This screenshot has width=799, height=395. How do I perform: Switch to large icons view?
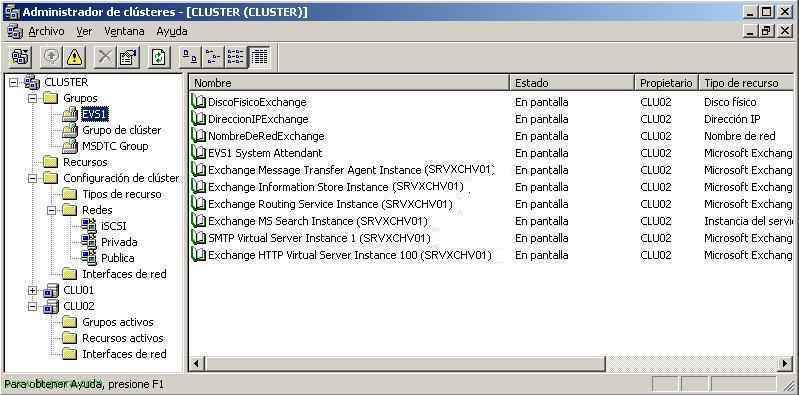(190, 57)
